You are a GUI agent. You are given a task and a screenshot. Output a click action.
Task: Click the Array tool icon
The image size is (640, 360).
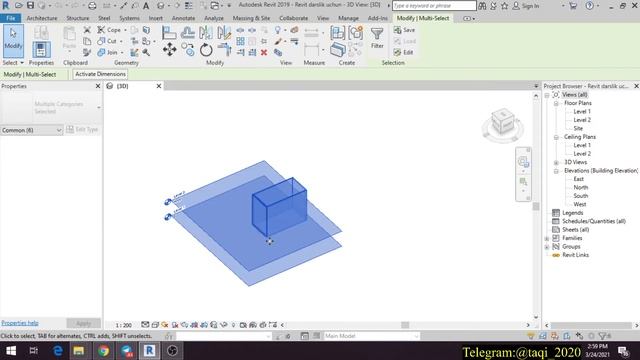pos(240,41)
